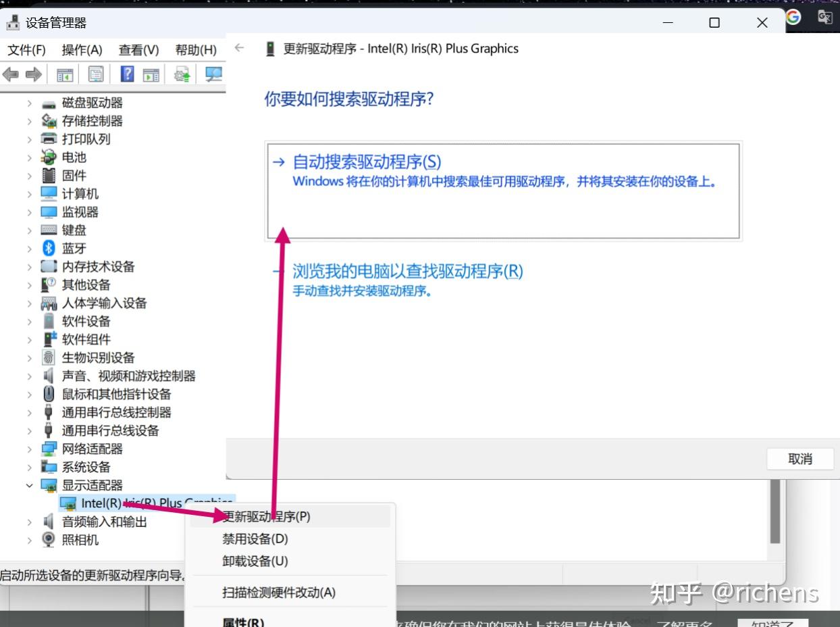Image resolution: width=840 pixels, height=627 pixels.
Task: Toggle the show/hide console tree toolbar icon
Action: 65,74
